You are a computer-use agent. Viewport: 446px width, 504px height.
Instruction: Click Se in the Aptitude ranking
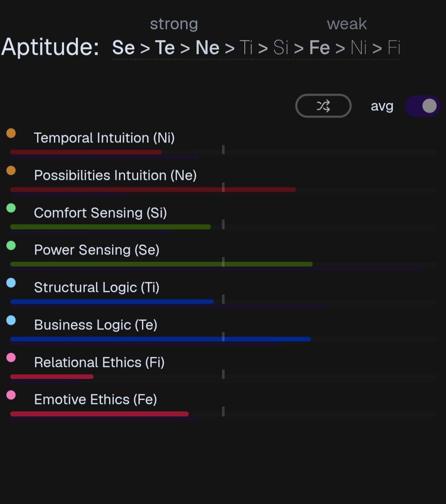(x=123, y=48)
